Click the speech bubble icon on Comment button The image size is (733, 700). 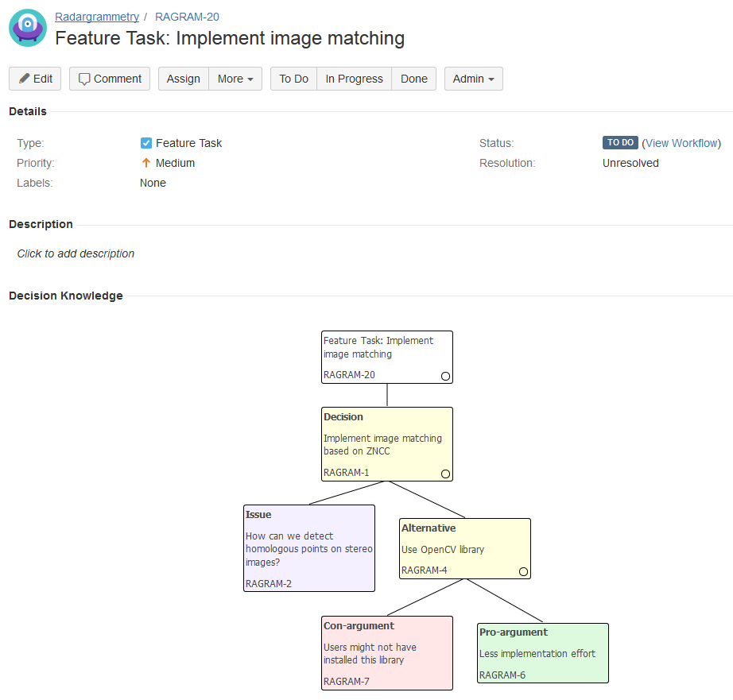(x=85, y=78)
